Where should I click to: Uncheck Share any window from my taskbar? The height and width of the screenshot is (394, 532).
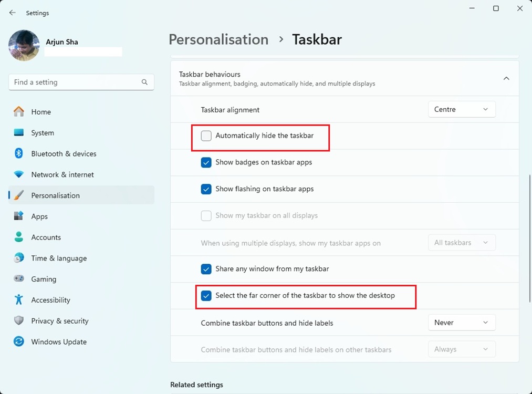[x=206, y=269]
